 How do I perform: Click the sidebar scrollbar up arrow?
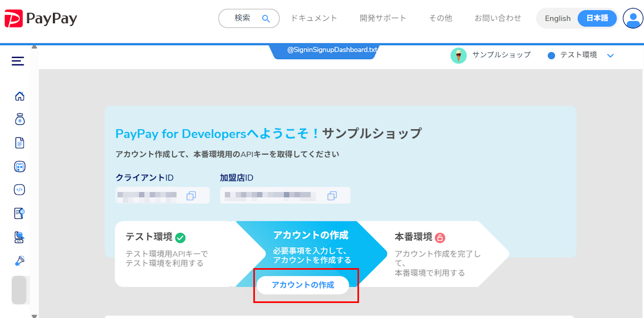point(34,47)
